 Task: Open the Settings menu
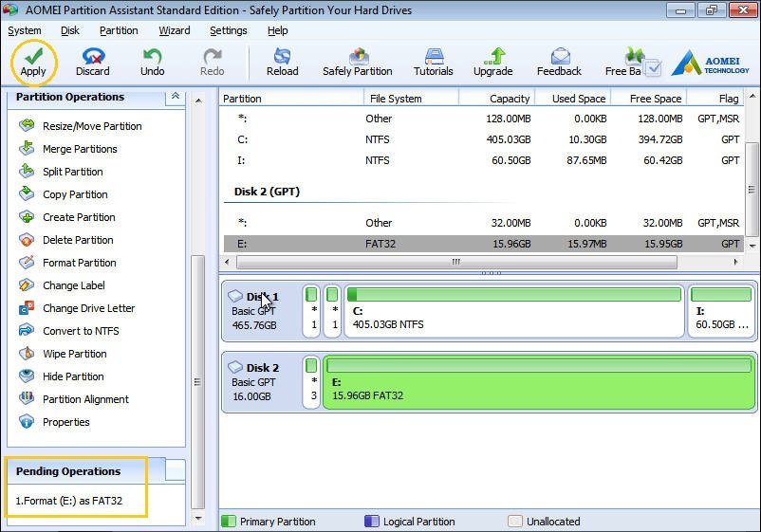tap(228, 30)
